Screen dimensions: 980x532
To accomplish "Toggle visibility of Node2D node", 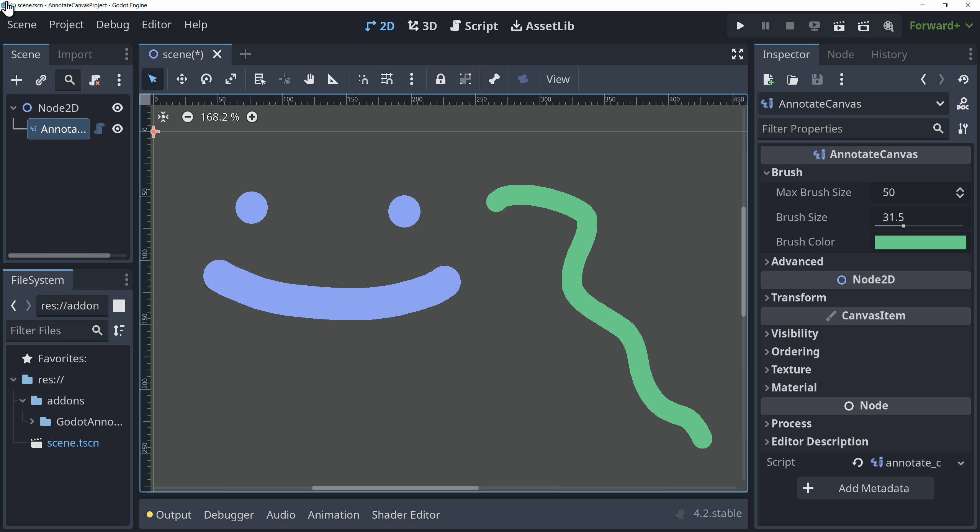I will [118, 107].
